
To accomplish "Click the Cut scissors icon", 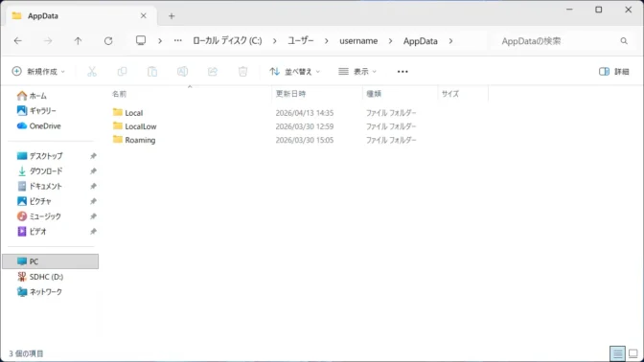I will pos(92,72).
